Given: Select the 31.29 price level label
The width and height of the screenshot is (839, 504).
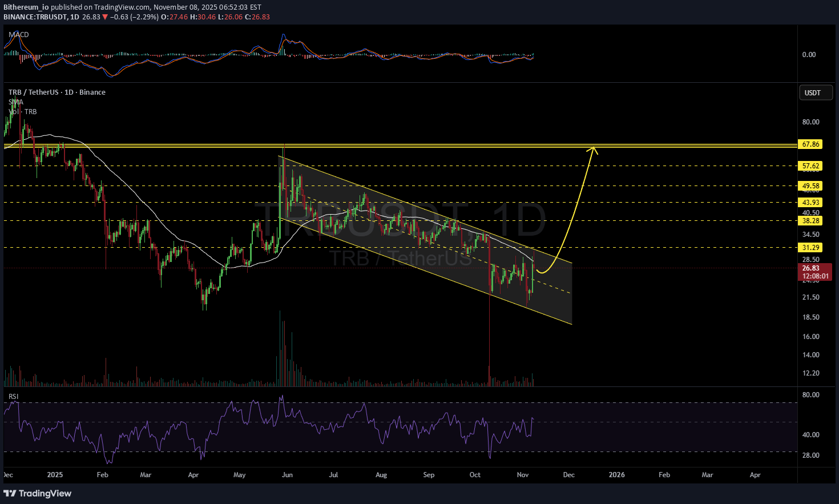Looking at the screenshot, I should [810, 248].
